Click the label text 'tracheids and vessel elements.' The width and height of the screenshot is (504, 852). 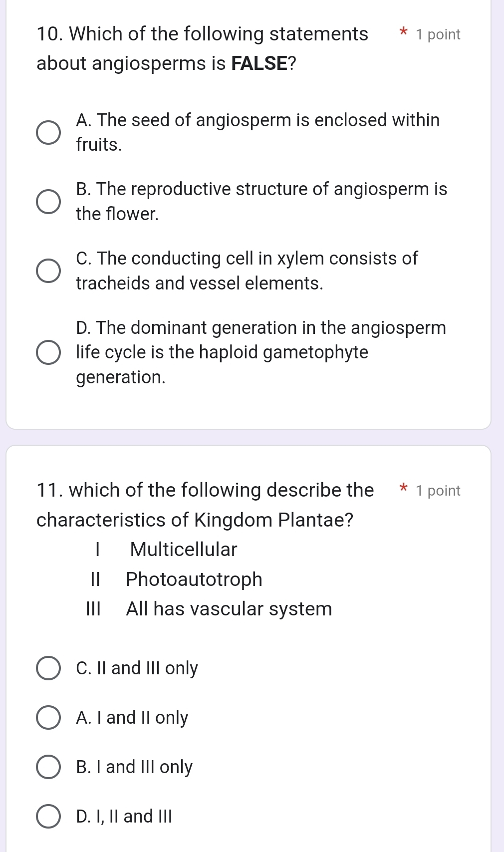200,284
